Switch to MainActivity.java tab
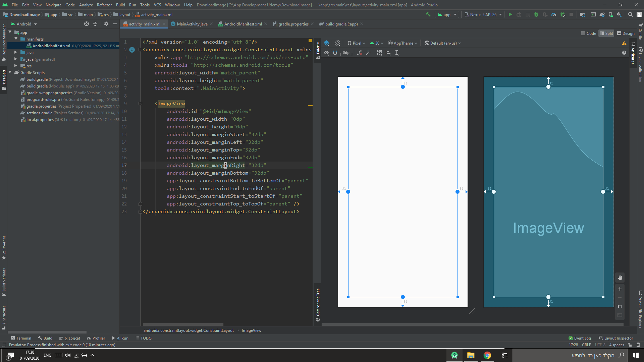This screenshot has height=362, width=644. tap(192, 24)
